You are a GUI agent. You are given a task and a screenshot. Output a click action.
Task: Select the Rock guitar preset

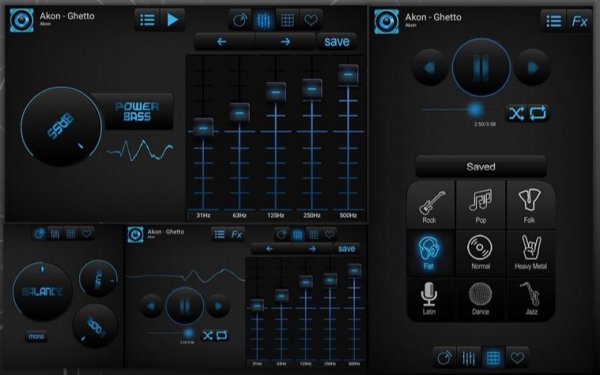tap(431, 206)
